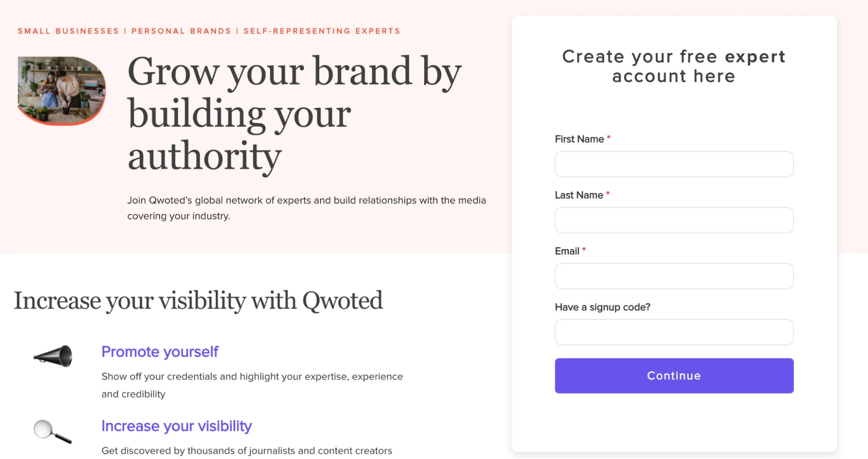Click "PERSONAL BRANDS" in the top tagline
This screenshot has height=459, width=868.
point(181,31)
